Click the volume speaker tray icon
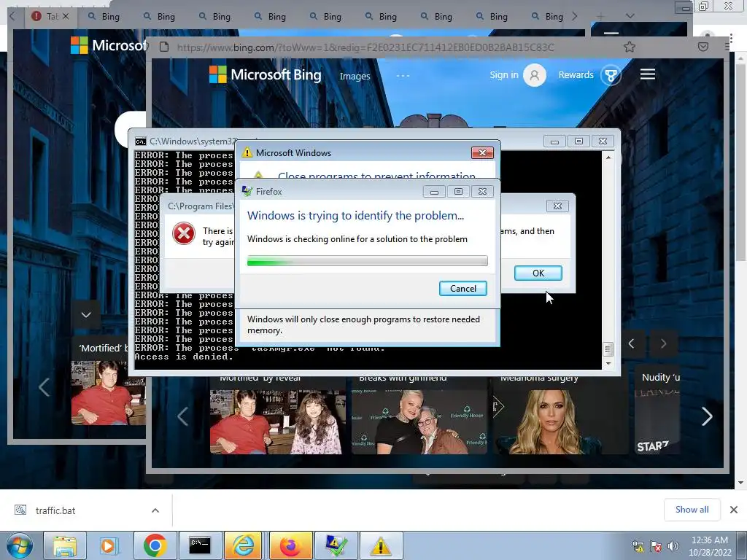Image resolution: width=747 pixels, height=560 pixels. click(x=673, y=545)
